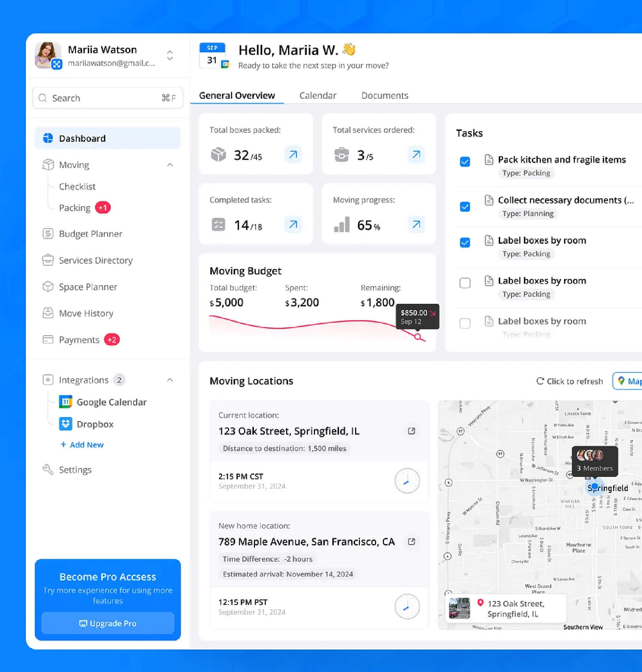Uncheck Pack kitchen and fragile items task
Screen dimensions: 642x672
click(465, 162)
